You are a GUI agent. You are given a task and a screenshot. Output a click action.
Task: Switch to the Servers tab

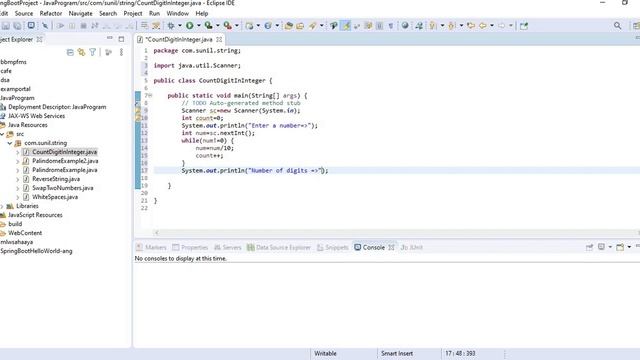pos(228,247)
